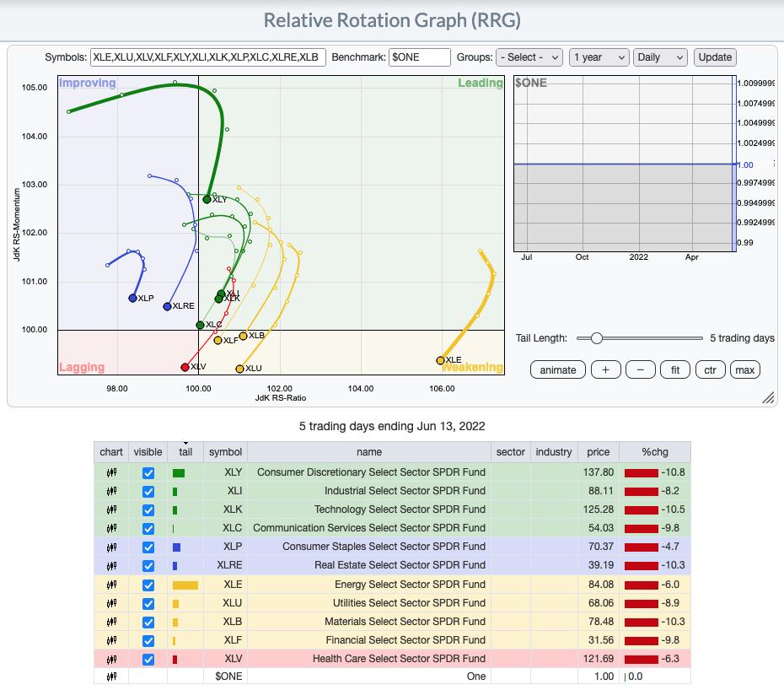Click the fit button

click(675, 370)
